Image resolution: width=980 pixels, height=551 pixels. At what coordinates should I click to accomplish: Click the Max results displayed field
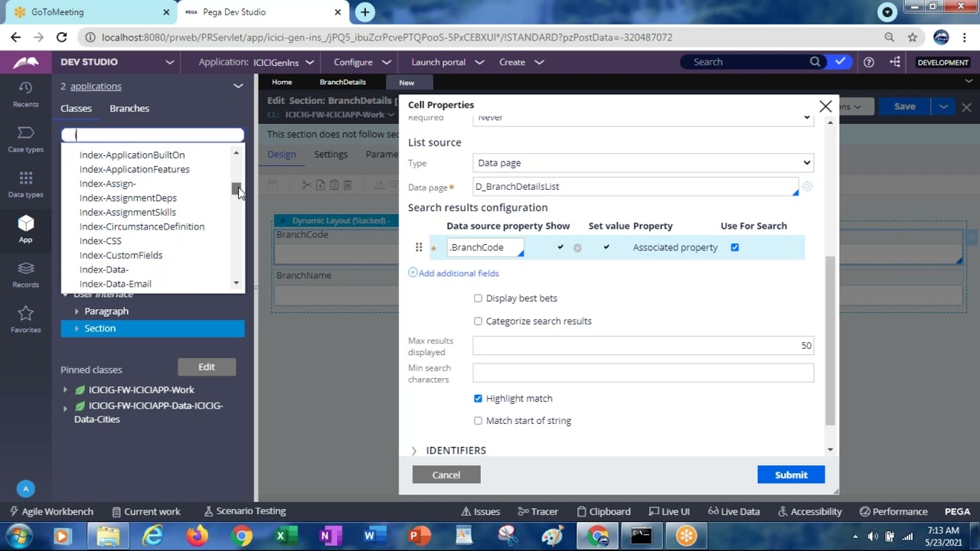(643, 346)
